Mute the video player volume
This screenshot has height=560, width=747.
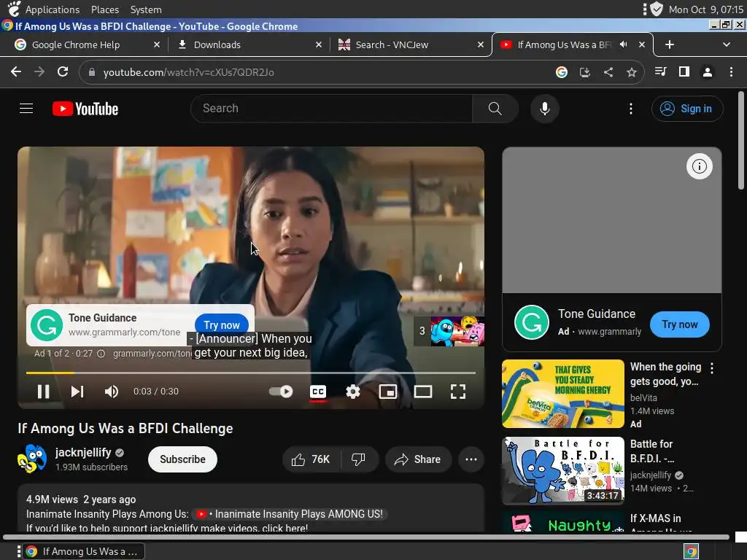click(112, 392)
